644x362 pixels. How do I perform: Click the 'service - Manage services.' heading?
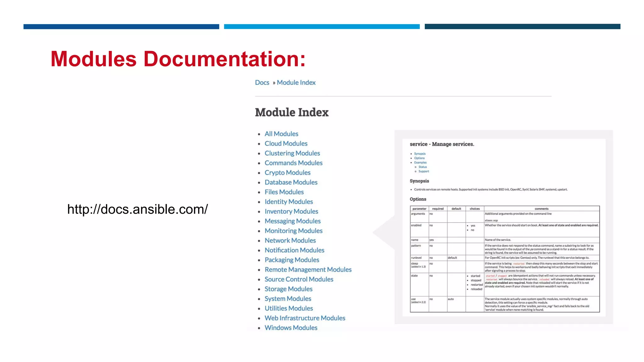[442, 144]
